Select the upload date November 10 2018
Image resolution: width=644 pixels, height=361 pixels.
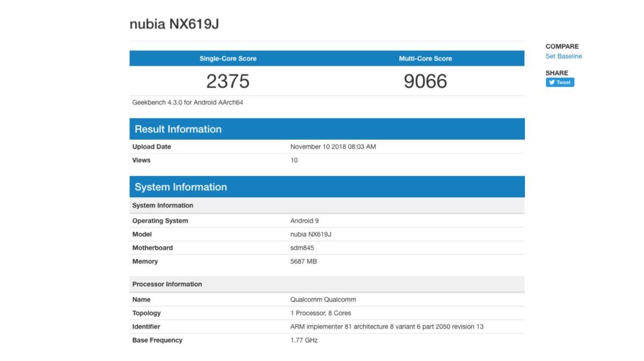point(333,146)
